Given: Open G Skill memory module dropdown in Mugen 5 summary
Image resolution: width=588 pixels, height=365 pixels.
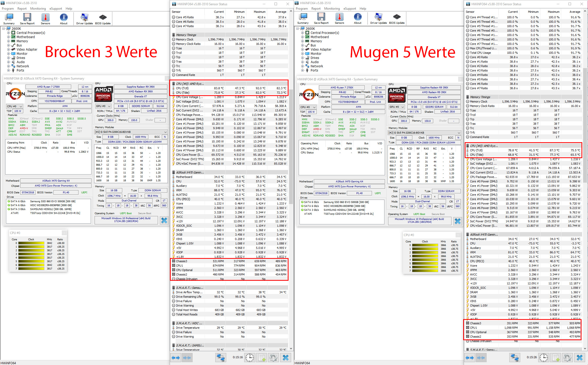Looking at the screenshot, I should [x=425, y=133].
